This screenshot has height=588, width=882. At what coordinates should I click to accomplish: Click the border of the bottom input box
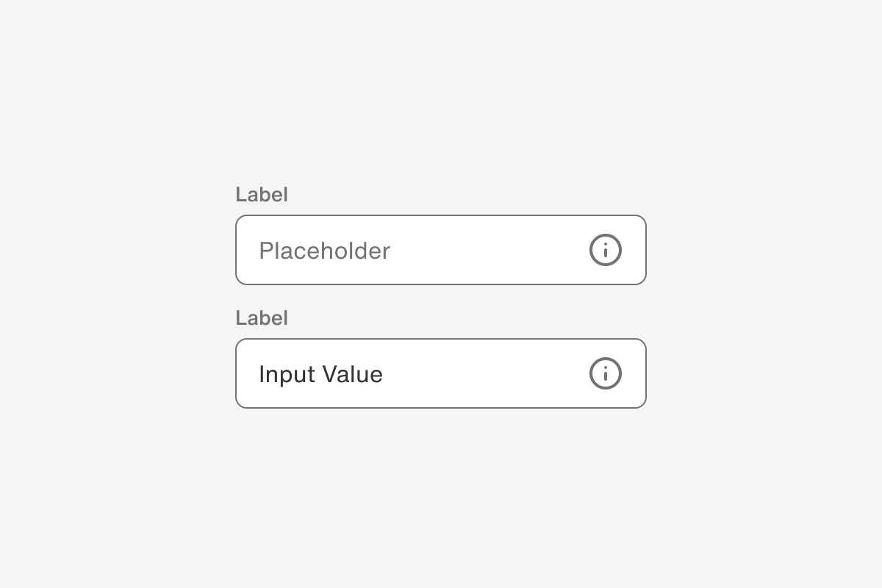[x=441, y=339]
